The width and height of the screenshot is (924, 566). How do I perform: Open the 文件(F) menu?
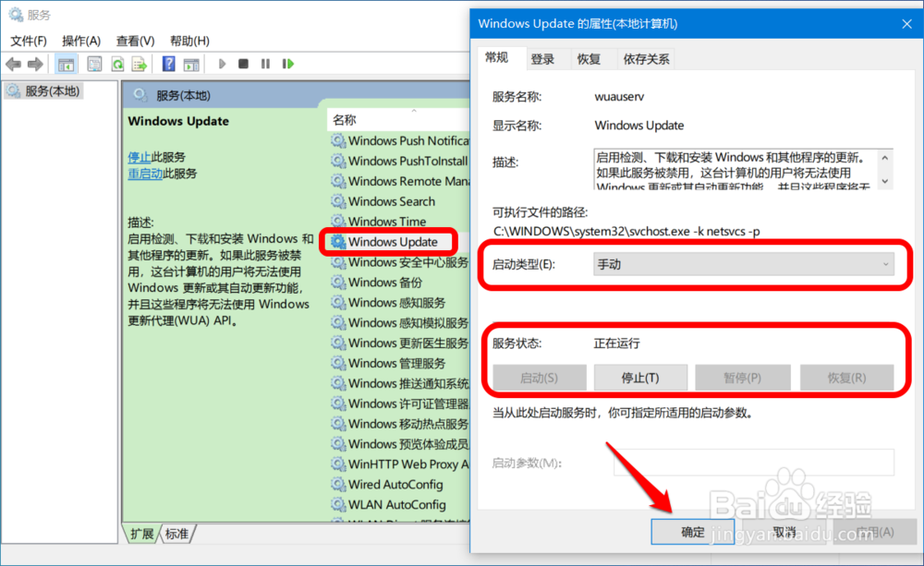click(x=29, y=41)
